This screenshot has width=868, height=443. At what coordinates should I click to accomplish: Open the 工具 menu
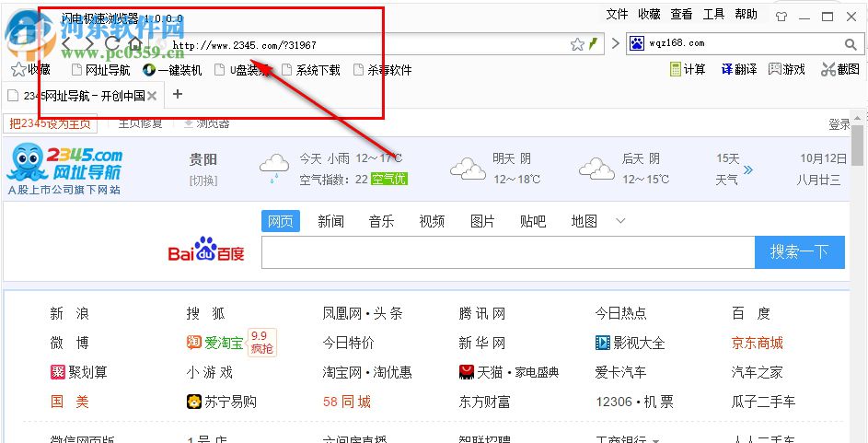[713, 15]
